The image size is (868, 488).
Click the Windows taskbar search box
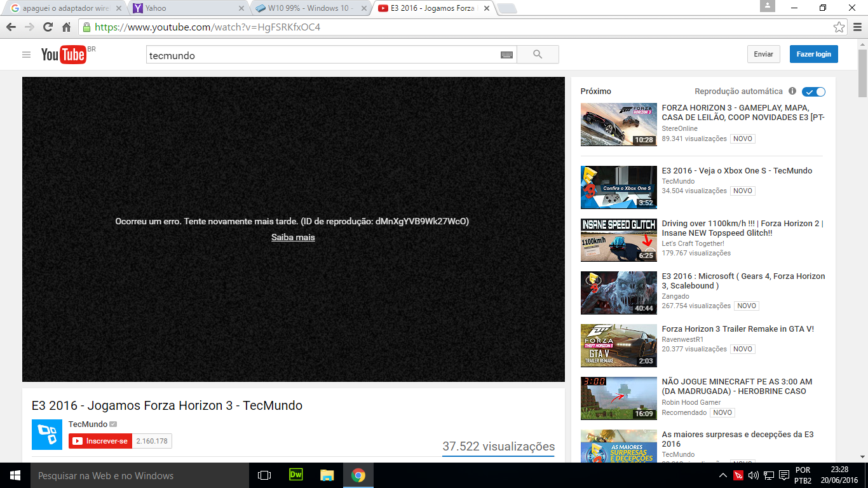click(x=139, y=475)
